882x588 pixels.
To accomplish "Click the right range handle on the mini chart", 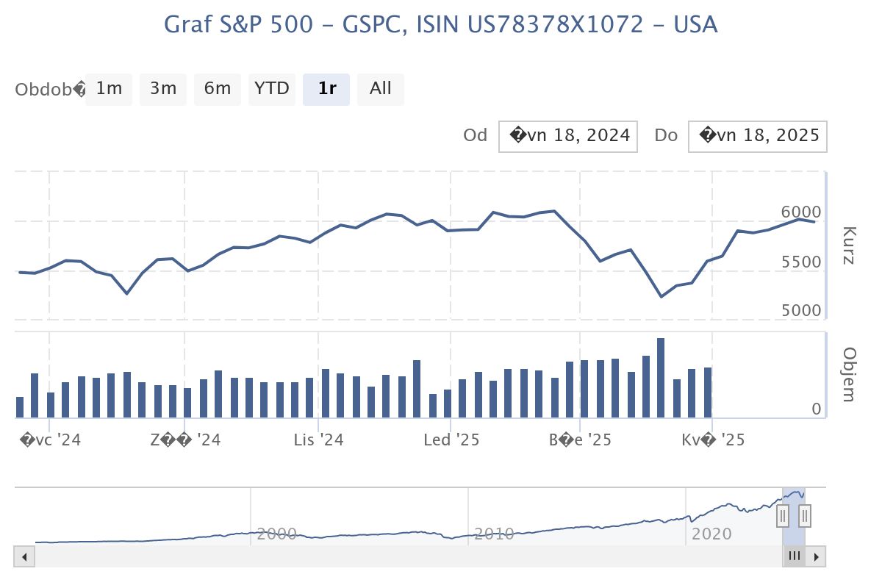I will click(804, 517).
